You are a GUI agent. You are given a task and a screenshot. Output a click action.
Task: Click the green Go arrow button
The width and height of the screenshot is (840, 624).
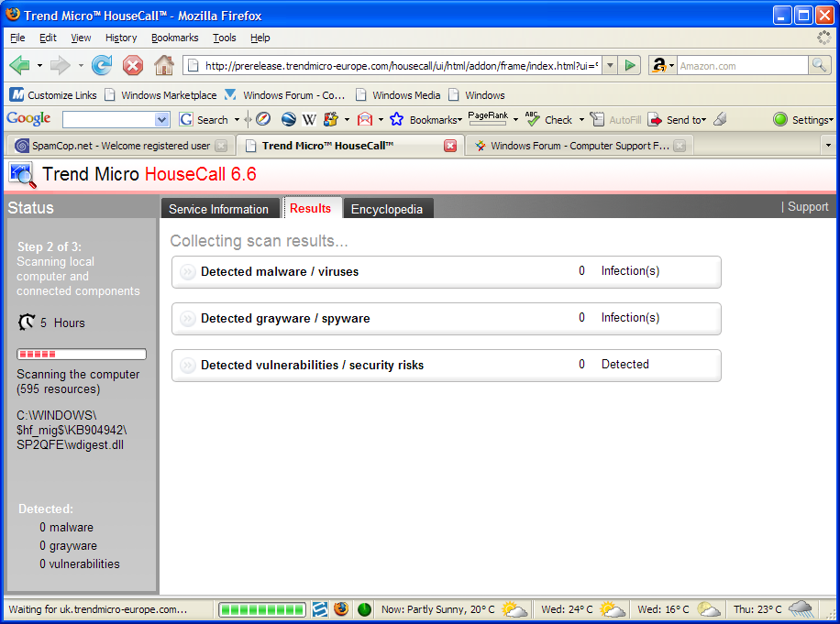(629, 66)
